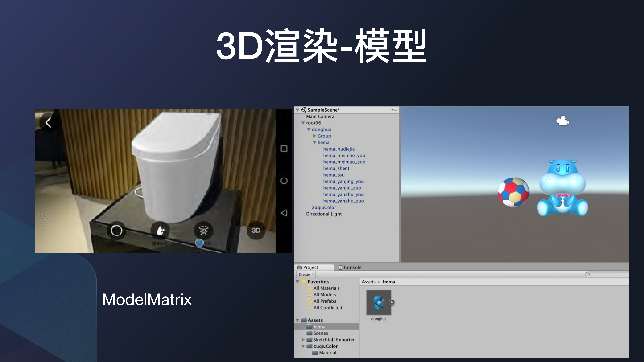Tap the circular reset rotation icon
The height and width of the screenshot is (362, 644).
[x=116, y=230]
